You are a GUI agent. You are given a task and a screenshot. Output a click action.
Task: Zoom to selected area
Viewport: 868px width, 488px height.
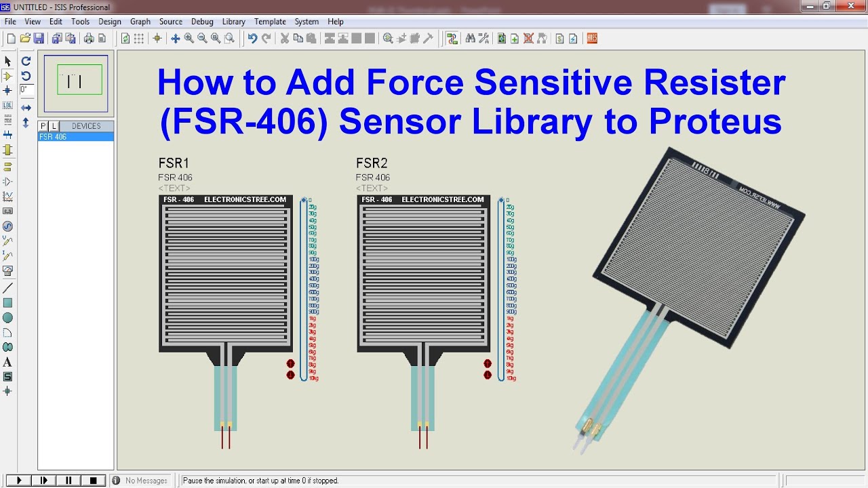[x=229, y=39]
